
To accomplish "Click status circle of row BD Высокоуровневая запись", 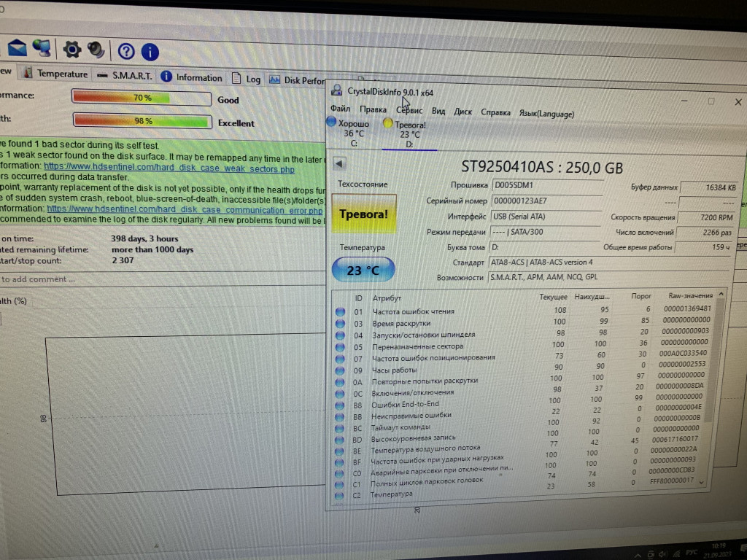I will 339,440.
